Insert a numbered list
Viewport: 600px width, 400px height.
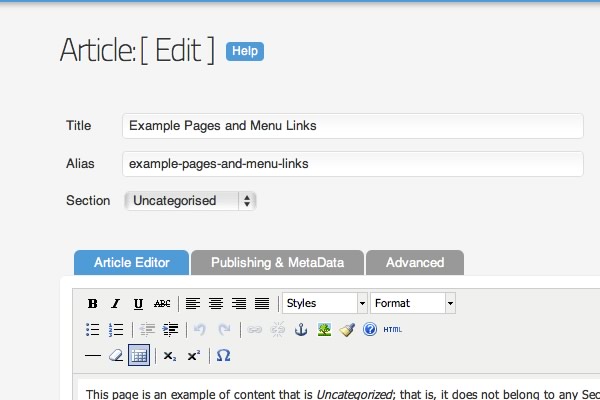point(115,329)
